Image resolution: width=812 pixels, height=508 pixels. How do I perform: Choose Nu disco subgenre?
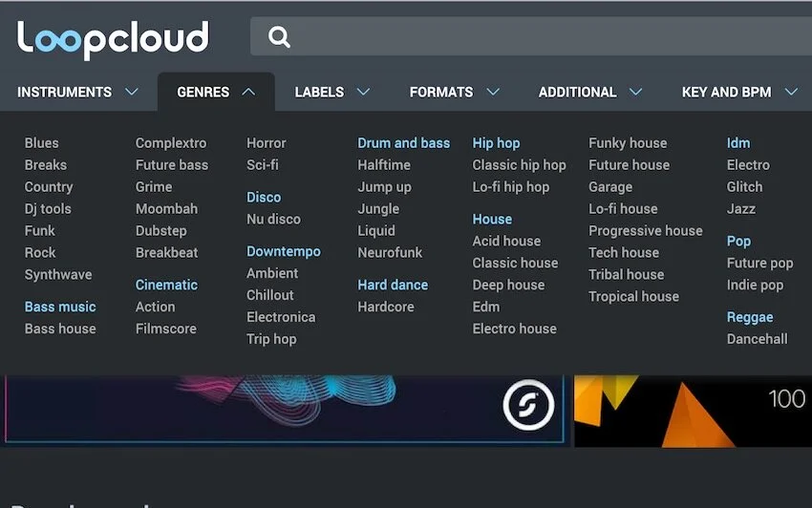pyautogui.click(x=273, y=219)
